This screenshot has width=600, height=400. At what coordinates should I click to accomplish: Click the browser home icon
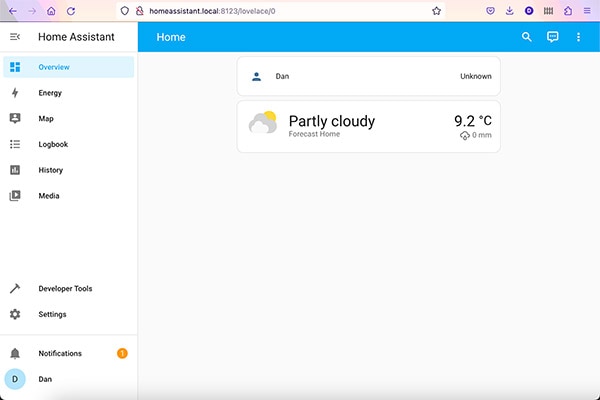pyautogui.click(x=51, y=11)
